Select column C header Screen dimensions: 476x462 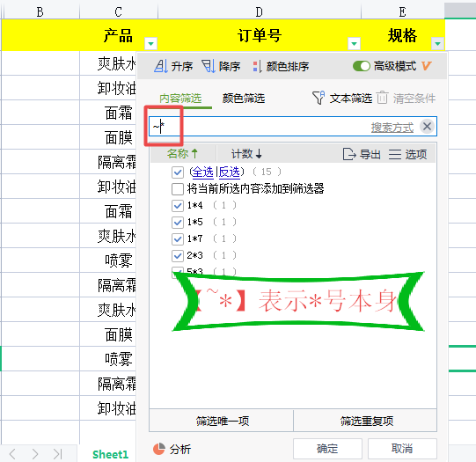pyautogui.click(x=119, y=11)
